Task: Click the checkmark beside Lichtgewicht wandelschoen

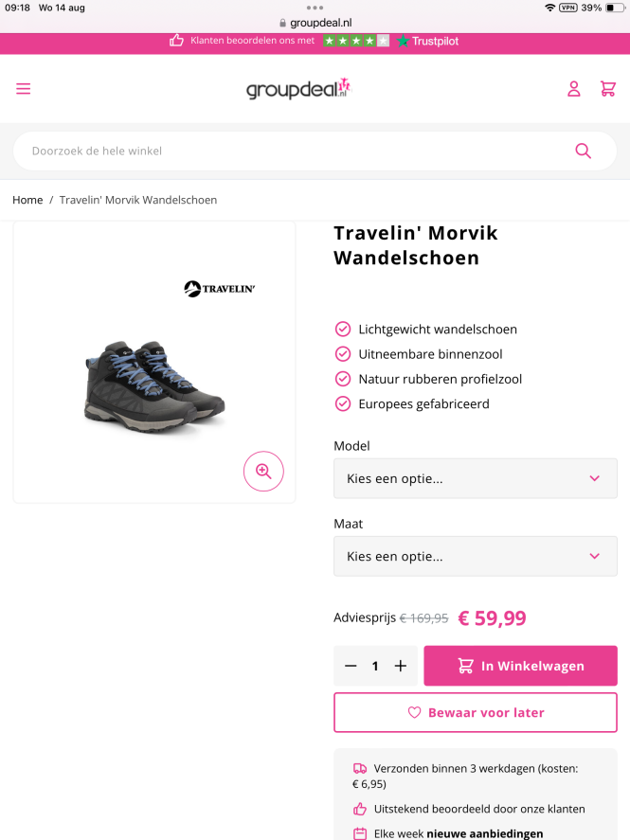Action: (342, 329)
